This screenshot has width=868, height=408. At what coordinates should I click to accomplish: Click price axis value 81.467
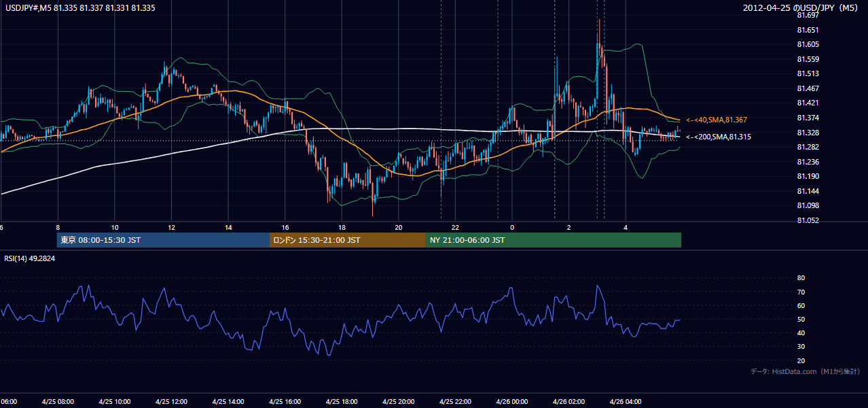point(807,88)
